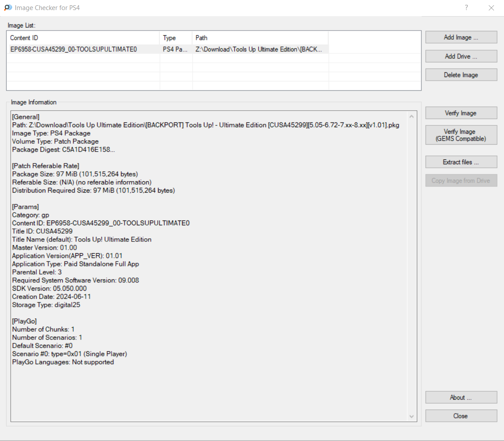The width and height of the screenshot is (504, 441).
Task: Click the Application Type: Paid Standalone line
Action: point(75,264)
